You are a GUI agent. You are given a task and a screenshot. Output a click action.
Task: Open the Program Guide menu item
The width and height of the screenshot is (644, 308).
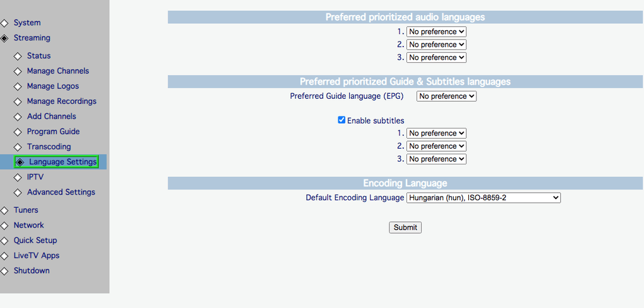point(53,132)
